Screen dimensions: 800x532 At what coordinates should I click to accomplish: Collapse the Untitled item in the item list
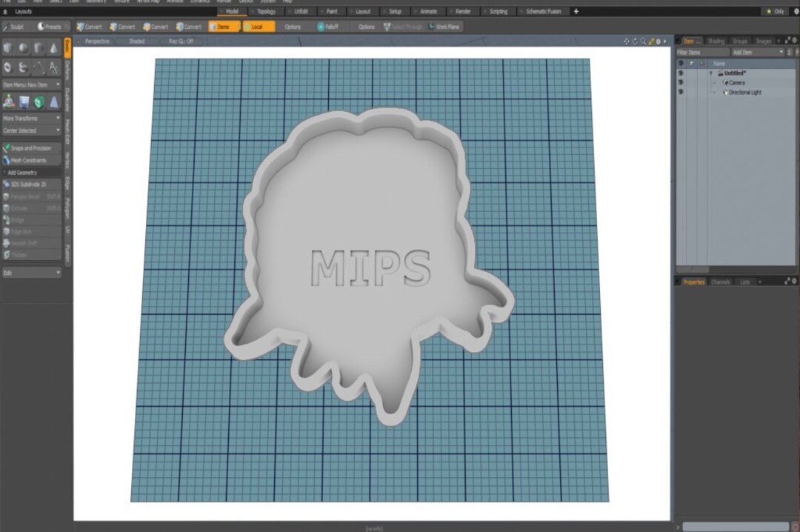click(x=711, y=73)
